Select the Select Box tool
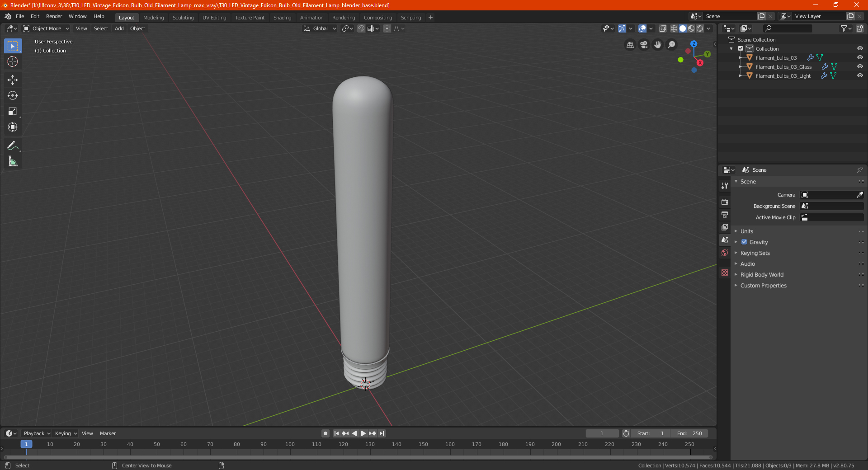 point(13,46)
